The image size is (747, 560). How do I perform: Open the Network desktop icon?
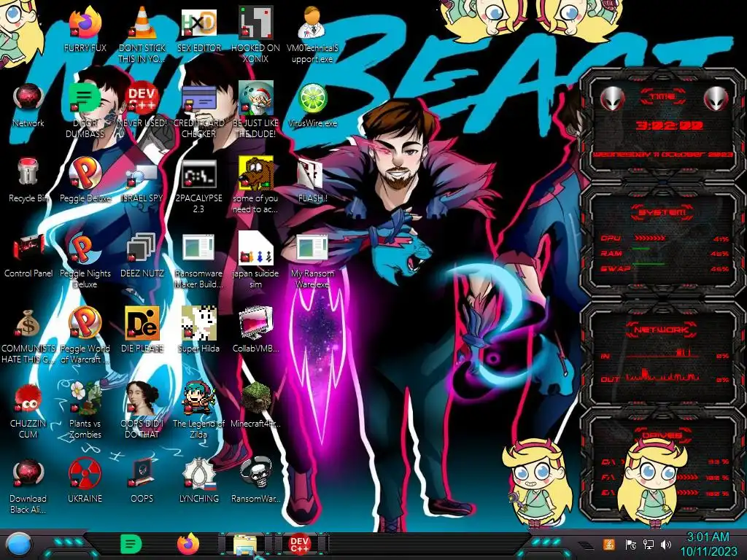coord(28,99)
